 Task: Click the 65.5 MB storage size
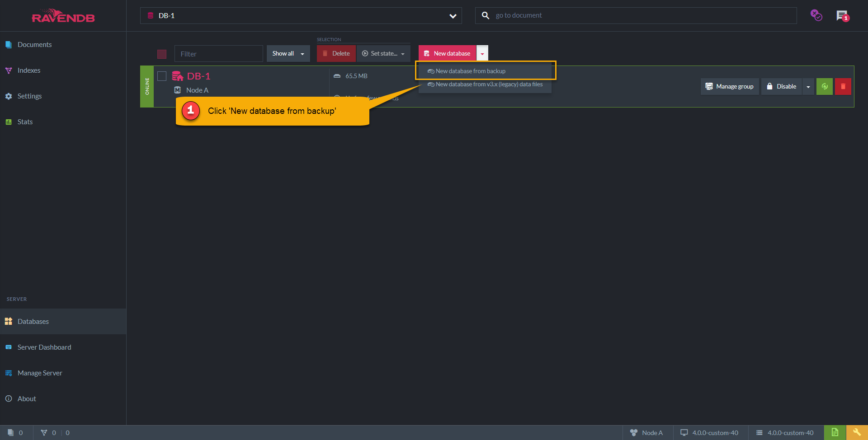pos(356,76)
